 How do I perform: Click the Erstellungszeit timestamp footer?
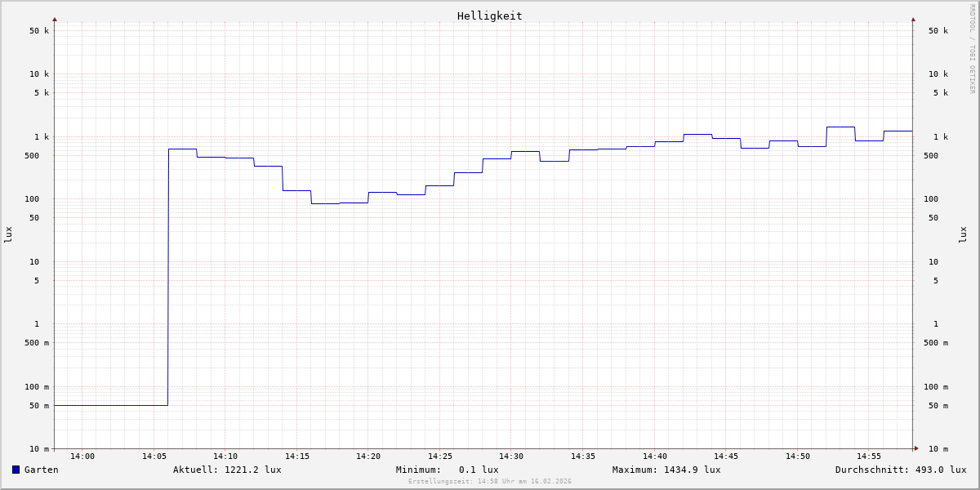pyautogui.click(x=490, y=482)
